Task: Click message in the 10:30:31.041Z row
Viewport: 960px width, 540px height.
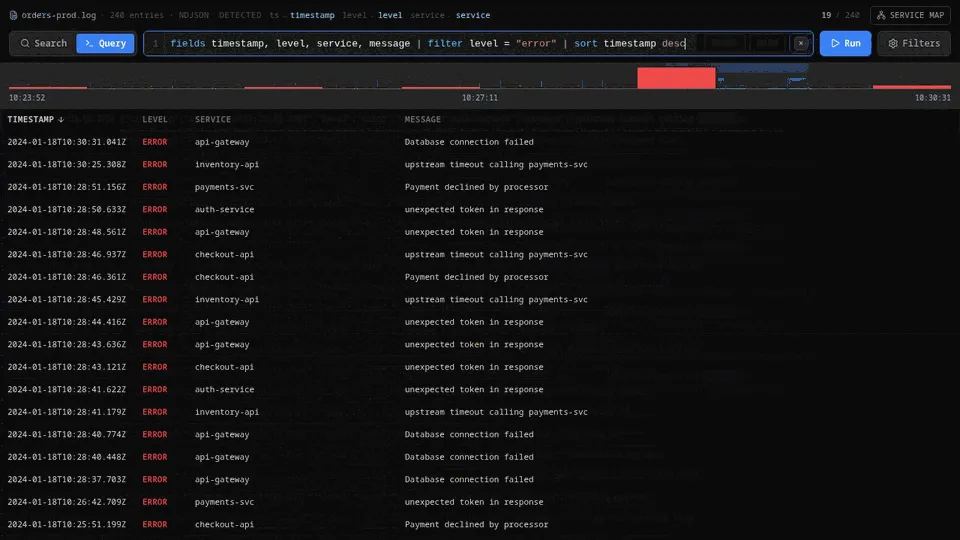Action: pyautogui.click(x=469, y=142)
